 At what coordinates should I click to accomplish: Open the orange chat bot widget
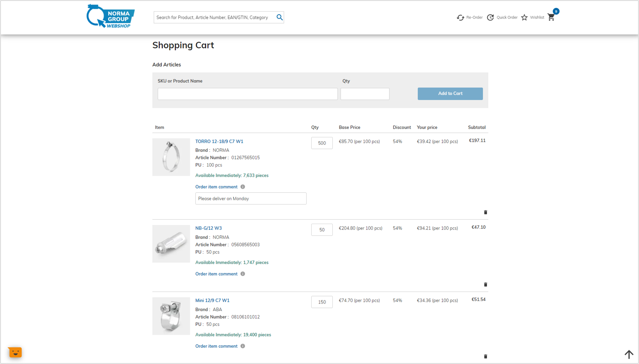(x=15, y=352)
